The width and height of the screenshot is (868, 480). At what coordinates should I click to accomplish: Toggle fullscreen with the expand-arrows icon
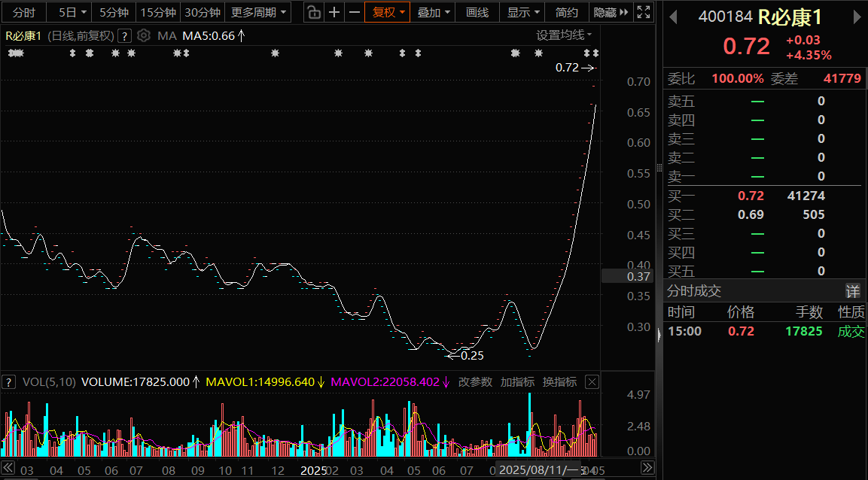coord(644,12)
